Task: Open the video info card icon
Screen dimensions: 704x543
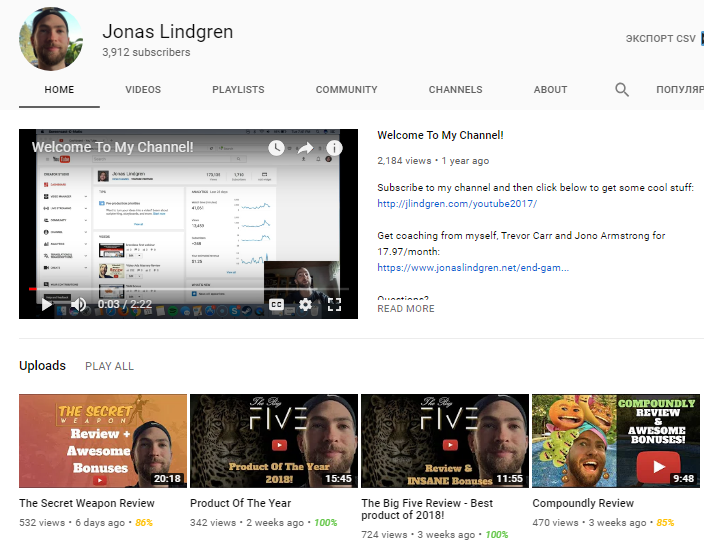Action: pyautogui.click(x=334, y=148)
